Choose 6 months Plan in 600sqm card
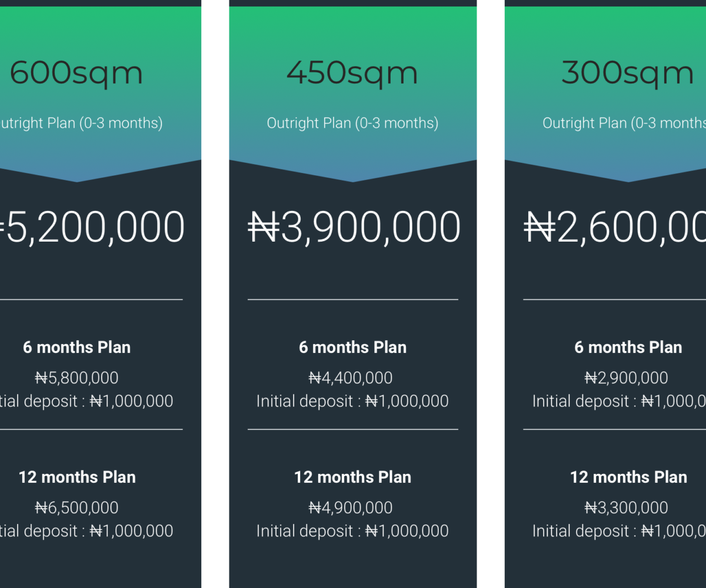 pos(76,348)
